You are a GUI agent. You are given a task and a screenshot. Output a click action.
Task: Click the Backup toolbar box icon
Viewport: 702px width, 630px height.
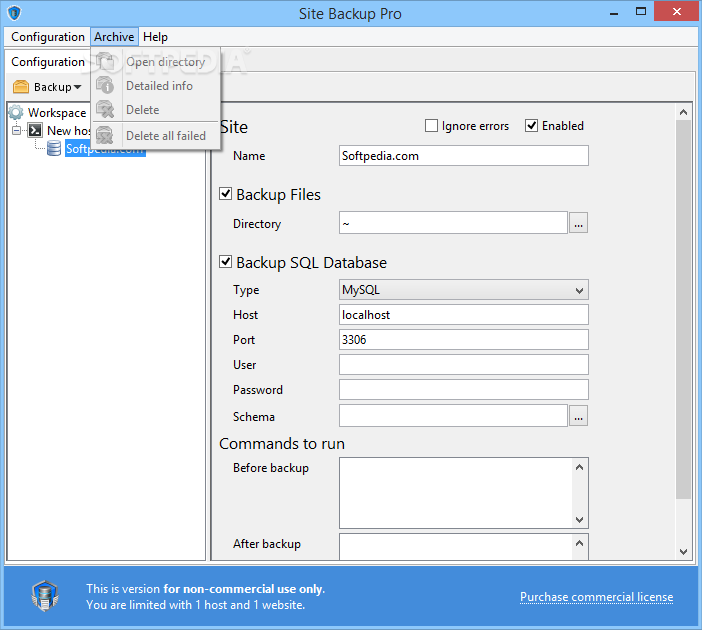coord(21,86)
